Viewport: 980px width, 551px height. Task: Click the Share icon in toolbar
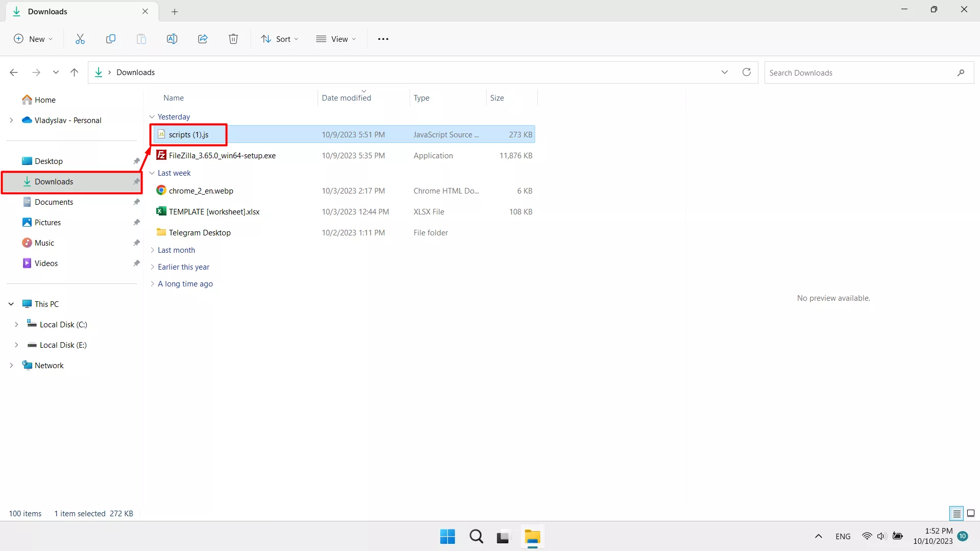point(203,39)
